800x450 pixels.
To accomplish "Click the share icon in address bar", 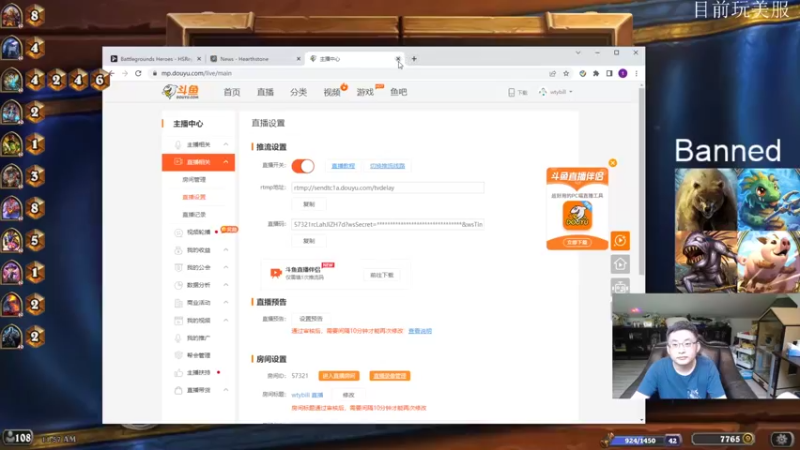I will [x=553, y=73].
